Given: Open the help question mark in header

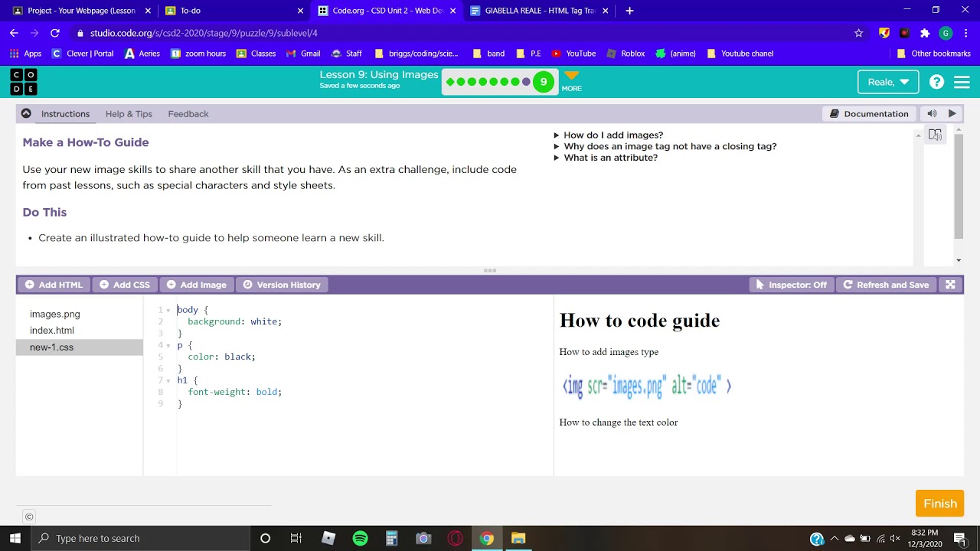Looking at the screenshot, I should (936, 82).
